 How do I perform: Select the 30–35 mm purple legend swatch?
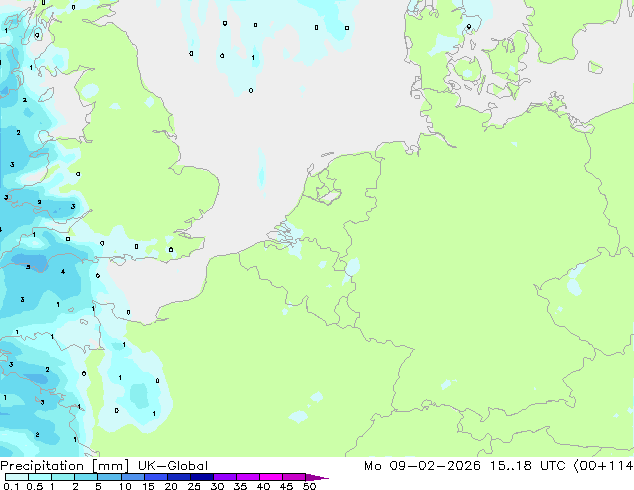pyautogui.click(x=225, y=477)
